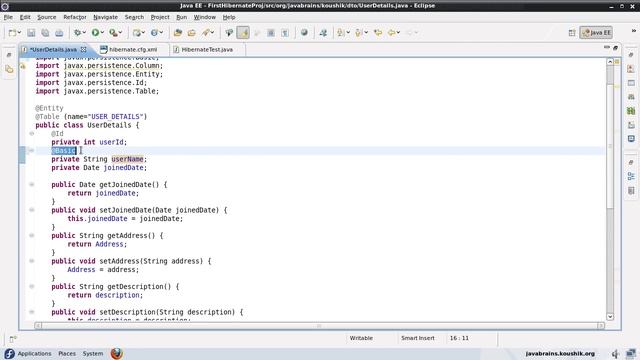
Task: Click the Back navigation arrow icon
Action: click(391, 33)
